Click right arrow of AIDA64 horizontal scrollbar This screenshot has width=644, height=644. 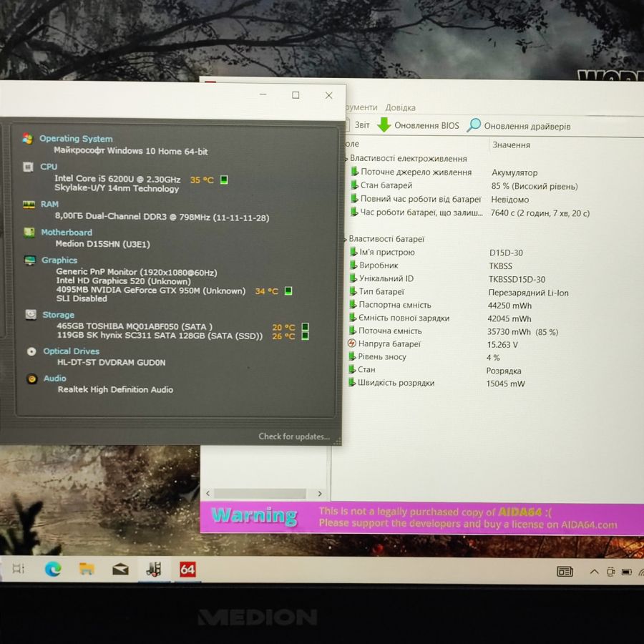(x=320, y=494)
